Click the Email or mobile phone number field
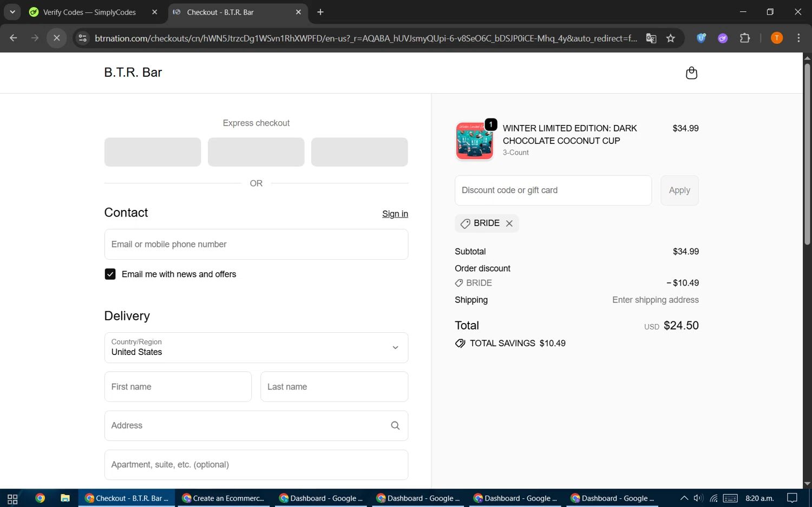Image resolution: width=812 pixels, height=507 pixels. (256, 245)
